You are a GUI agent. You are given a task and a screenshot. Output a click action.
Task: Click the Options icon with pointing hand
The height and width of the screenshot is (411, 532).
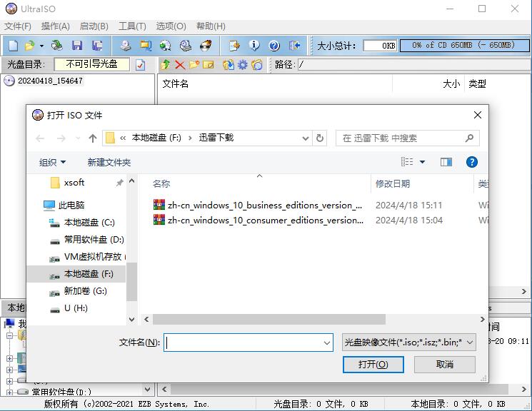point(234,46)
